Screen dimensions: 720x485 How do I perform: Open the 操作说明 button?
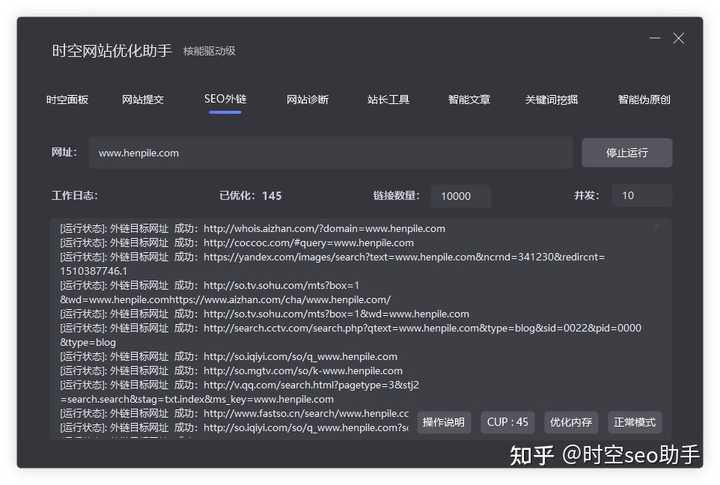[x=443, y=422]
